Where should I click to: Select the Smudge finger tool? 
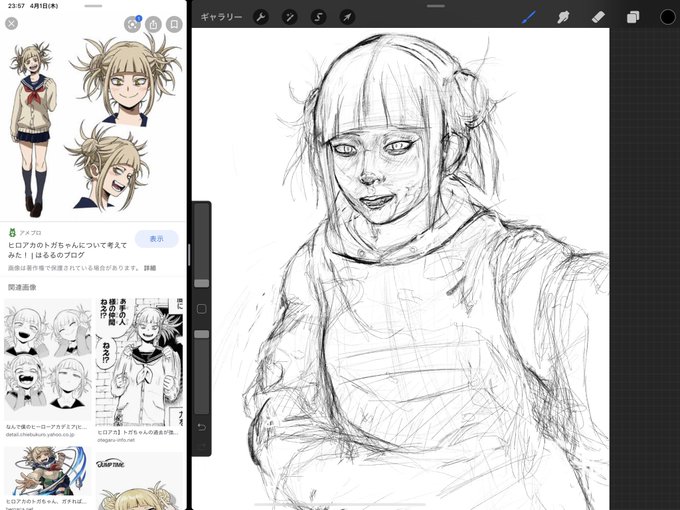click(563, 17)
